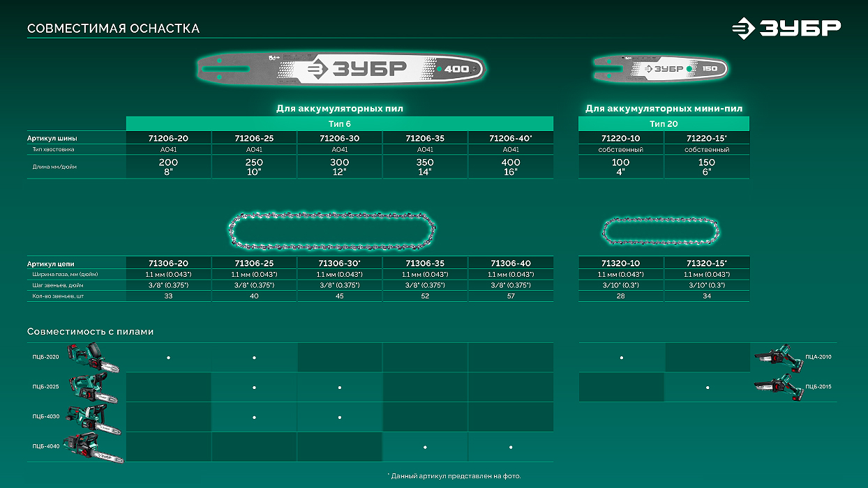Select the ПЦБ-4040 chainsaw picture
Image resolution: width=868 pixels, height=488 pixels.
[x=93, y=448]
